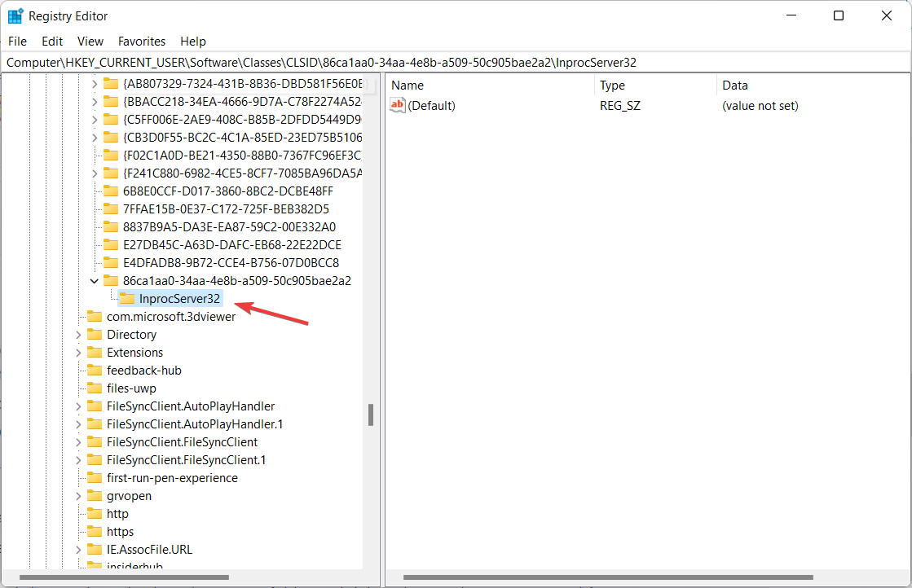Open the File menu
912x588 pixels.
(x=17, y=42)
